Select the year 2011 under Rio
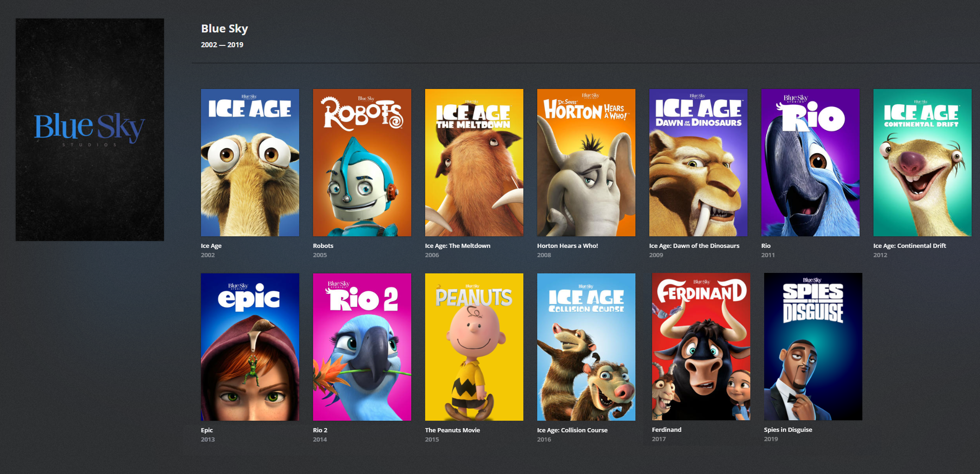Viewport: 980px width, 474px height. pos(768,255)
